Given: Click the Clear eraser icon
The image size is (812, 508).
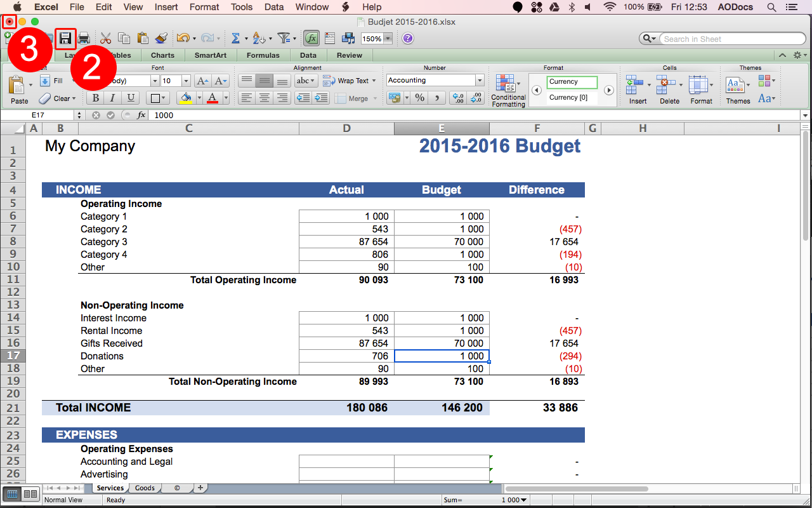Looking at the screenshot, I should coord(45,98).
